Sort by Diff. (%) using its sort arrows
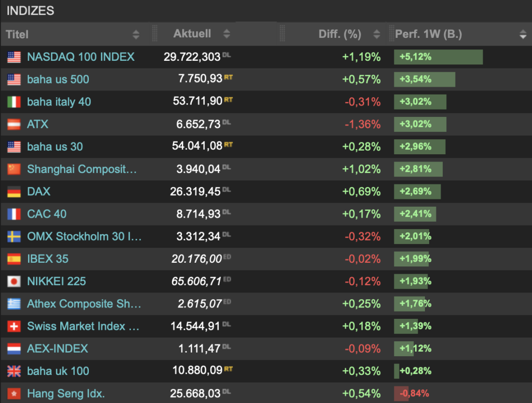 pos(377,34)
